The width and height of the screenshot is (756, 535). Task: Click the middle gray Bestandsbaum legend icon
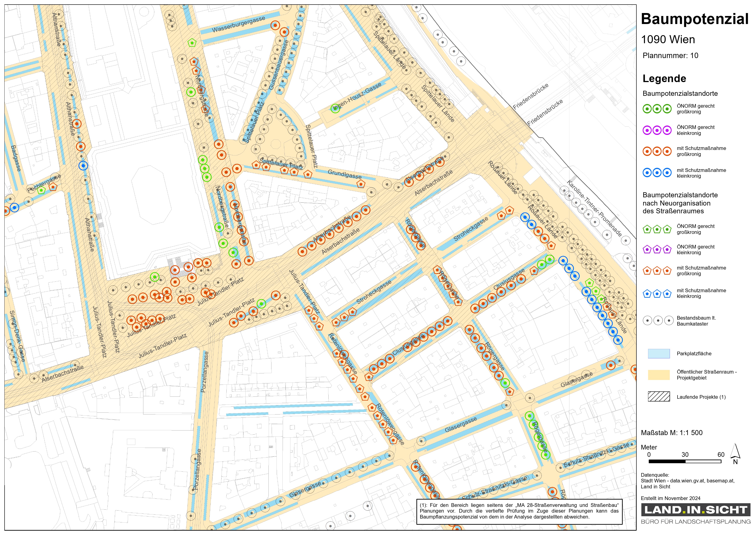coord(658,320)
